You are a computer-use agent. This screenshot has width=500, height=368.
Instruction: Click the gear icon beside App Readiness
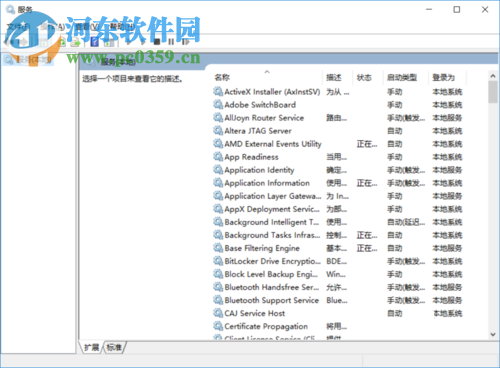point(218,156)
